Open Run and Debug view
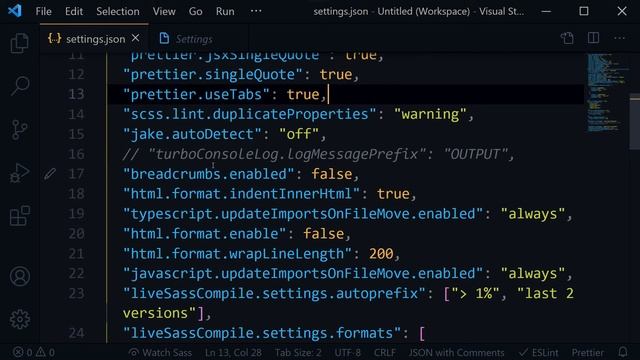This screenshot has width=640, height=360. [20, 173]
